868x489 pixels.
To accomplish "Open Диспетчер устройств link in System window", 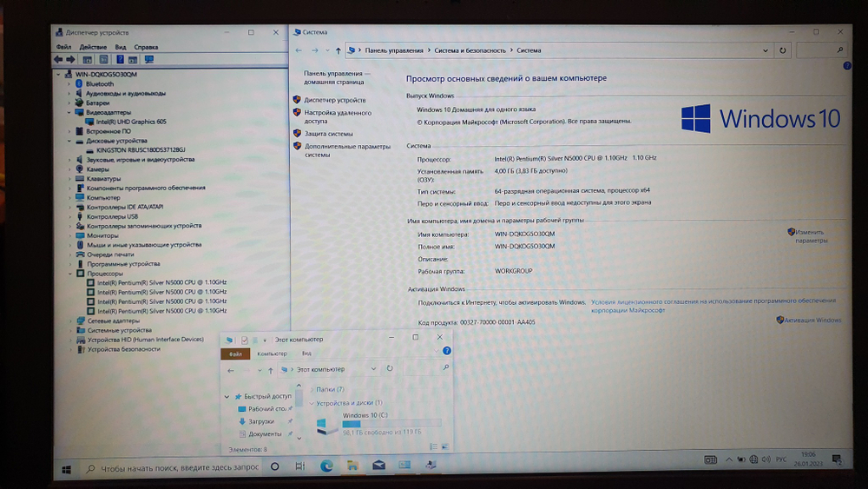I will point(335,100).
